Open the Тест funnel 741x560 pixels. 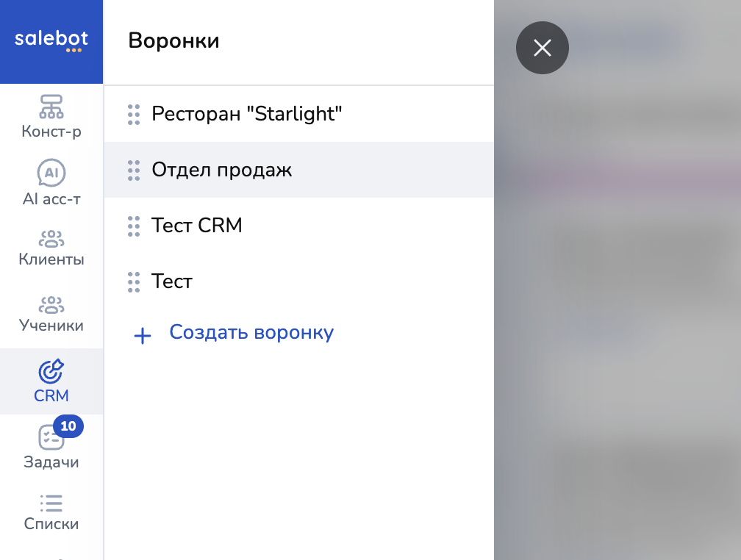[172, 281]
